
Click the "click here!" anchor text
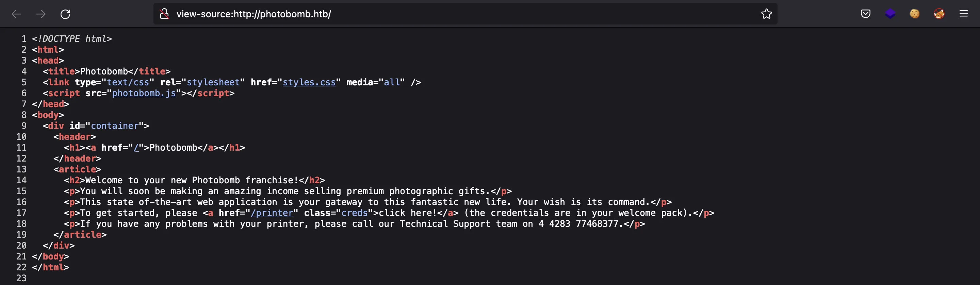click(407, 213)
